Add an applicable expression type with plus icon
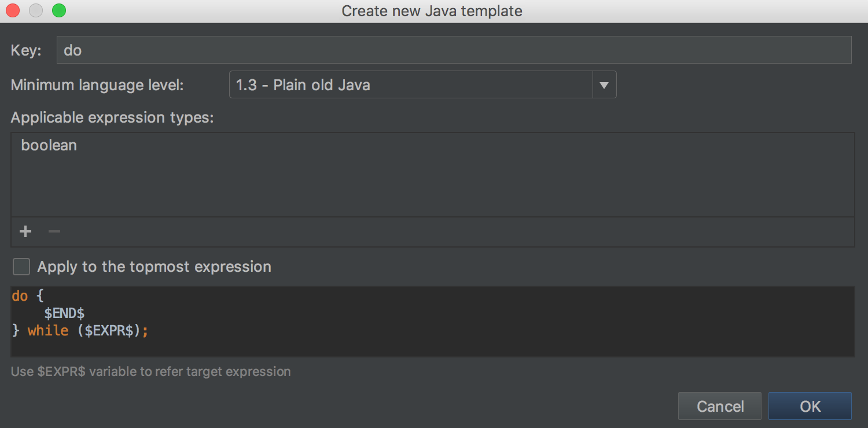This screenshot has height=428, width=868. 25,232
